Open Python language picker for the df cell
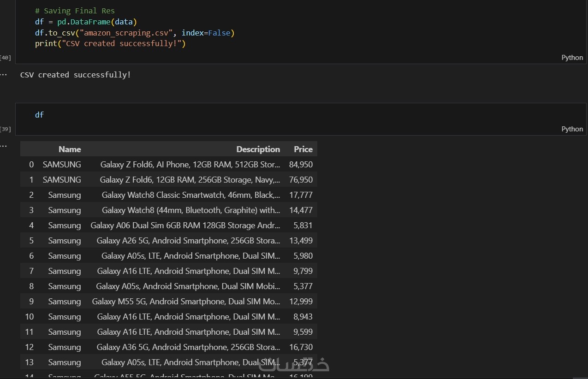The image size is (588, 379). click(x=572, y=129)
